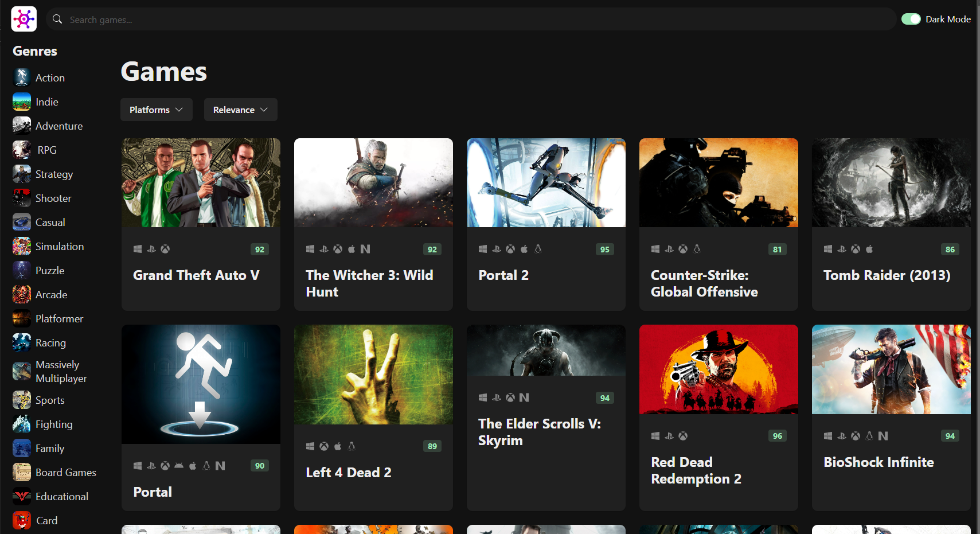Open Skyrim cover image
Viewport: 980px width, 534px height.
coord(546,350)
